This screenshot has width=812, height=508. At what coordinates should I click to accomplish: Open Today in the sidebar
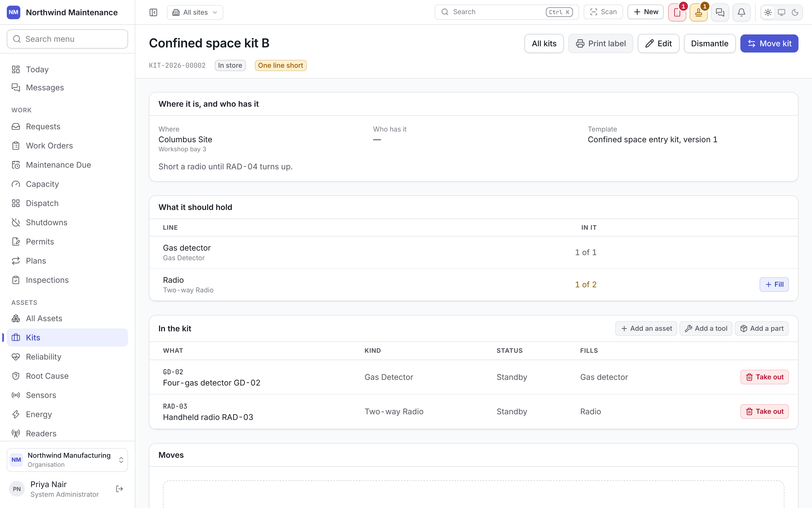click(x=67, y=69)
